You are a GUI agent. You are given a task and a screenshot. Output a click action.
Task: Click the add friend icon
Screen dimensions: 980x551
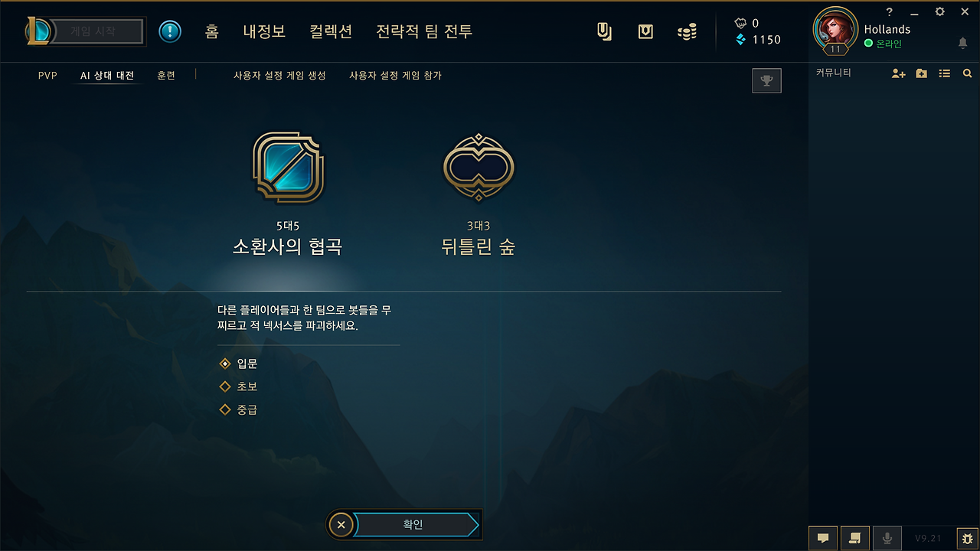(x=899, y=73)
